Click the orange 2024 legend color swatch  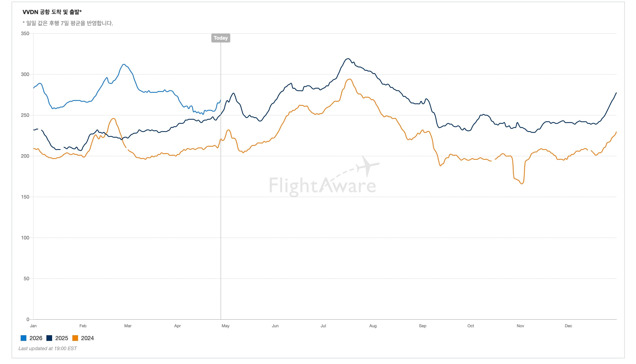point(75,338)
